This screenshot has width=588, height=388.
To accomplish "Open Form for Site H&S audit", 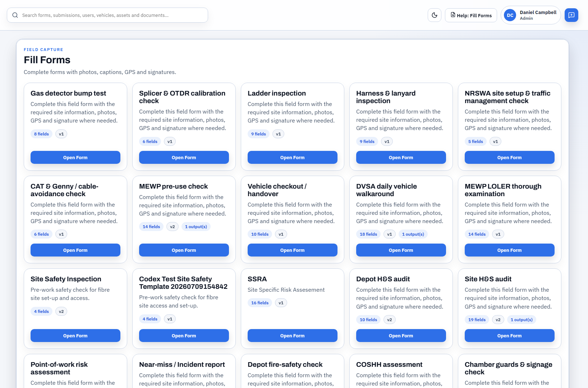I will point(510,336).
